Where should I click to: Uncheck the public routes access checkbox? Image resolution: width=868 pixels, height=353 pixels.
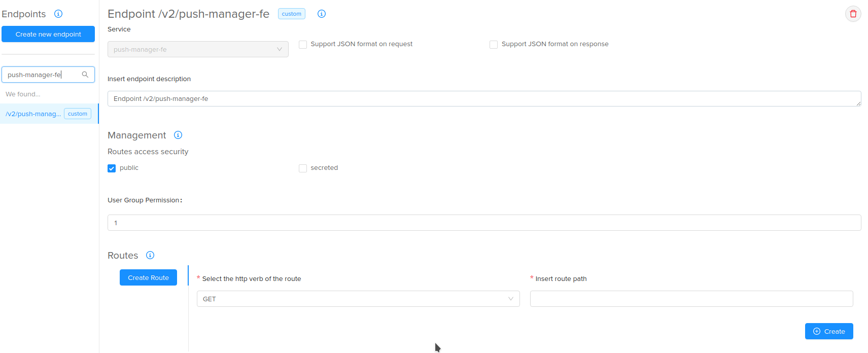[112, 168]
